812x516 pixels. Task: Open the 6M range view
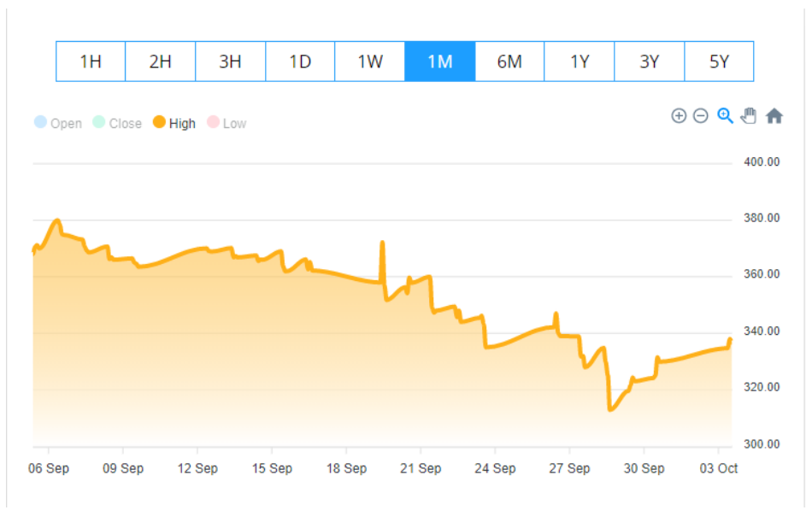(509, 62)
